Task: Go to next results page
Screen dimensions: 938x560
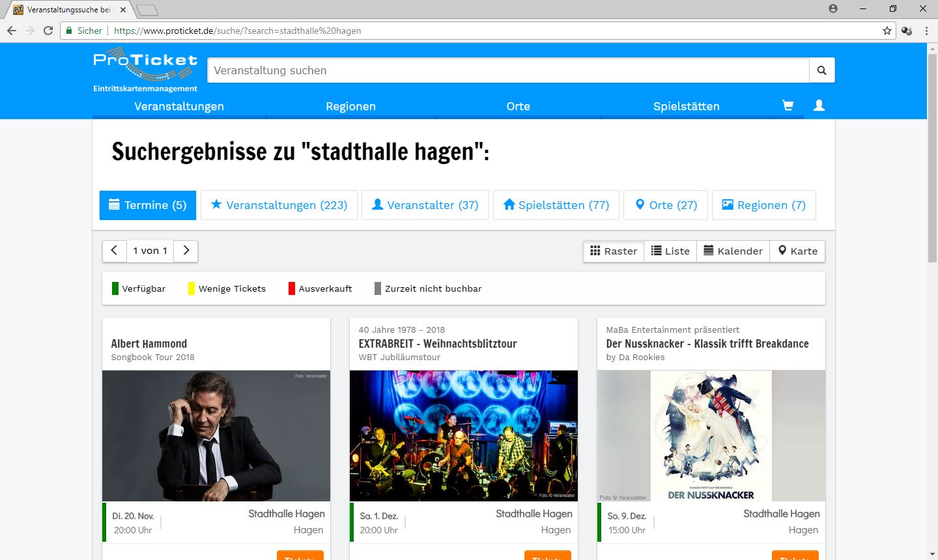Action: pyautogui.click(x=186, y=251)
